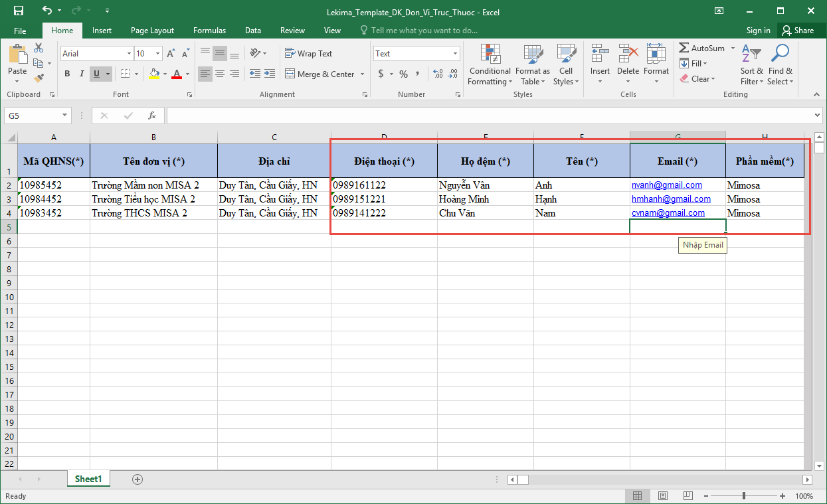Add a new sheet with plus button
The width and height of the screenshot is (827, 504).
[x=138, y=479]
